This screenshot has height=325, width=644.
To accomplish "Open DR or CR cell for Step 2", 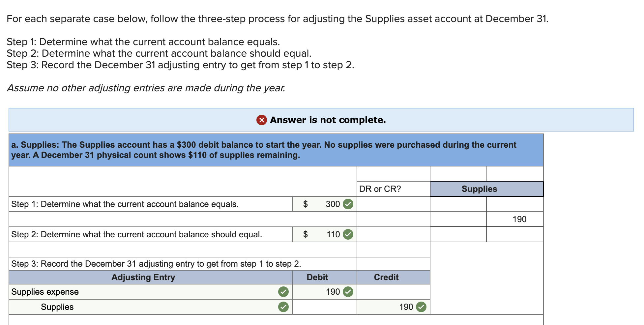I will [x=394, y=235].
